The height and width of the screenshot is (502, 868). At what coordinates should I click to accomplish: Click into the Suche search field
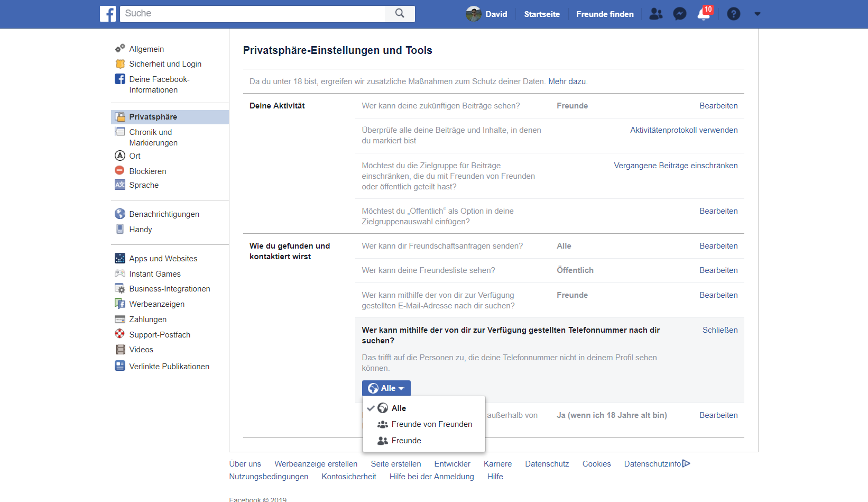click(253, 14)
